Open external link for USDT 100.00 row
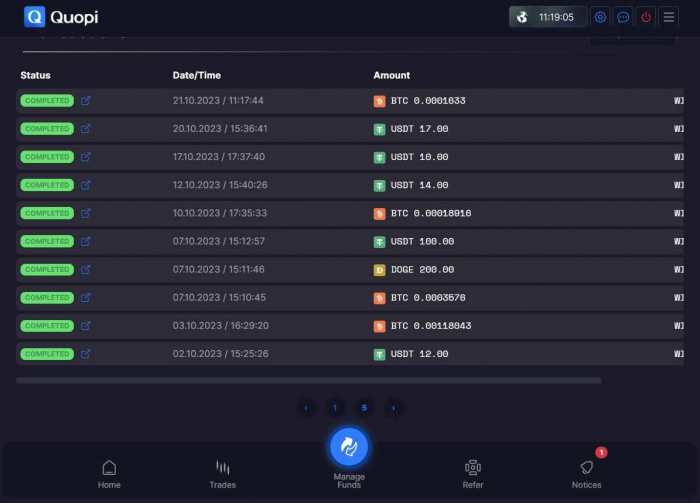This screenshot has height=503, width=700. point(86,241)
